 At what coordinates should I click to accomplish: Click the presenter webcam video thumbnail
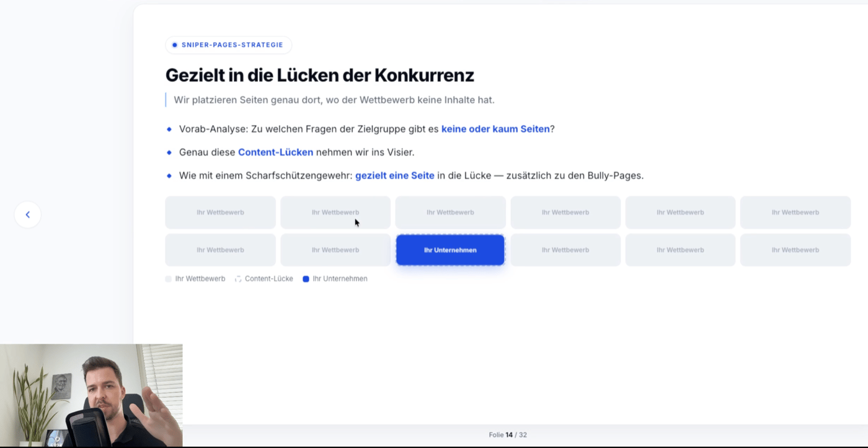[x=91, y=395]
